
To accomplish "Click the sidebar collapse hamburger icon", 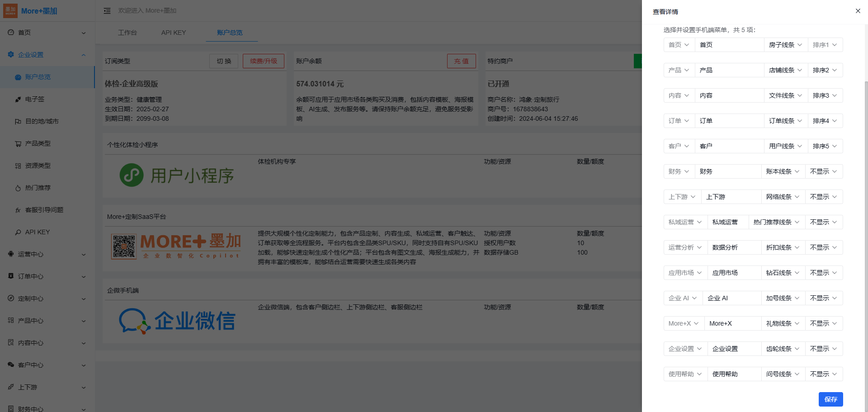I will pos(107,11).
